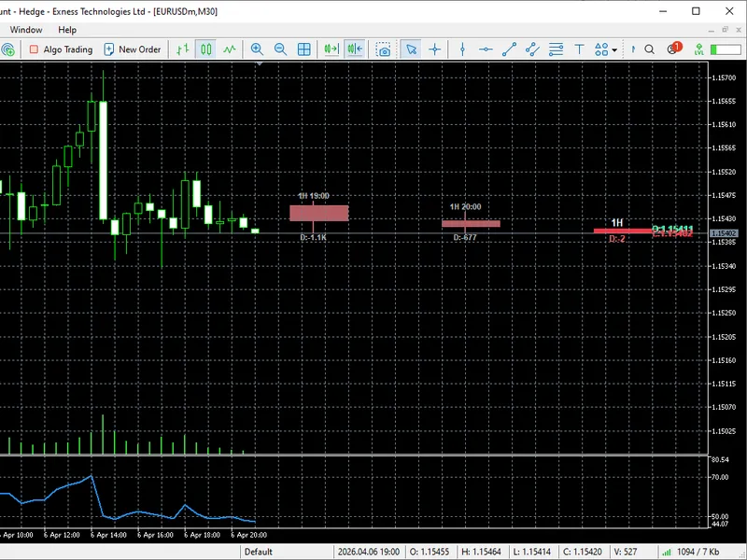Image resolution: width=747 pixels, height=560 pixels.
Task: Select the horizontal line drawing tool
Action: (x=486, y=49)
